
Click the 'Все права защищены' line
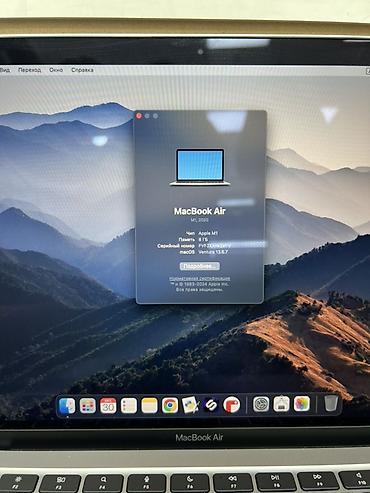pos(200,290)
